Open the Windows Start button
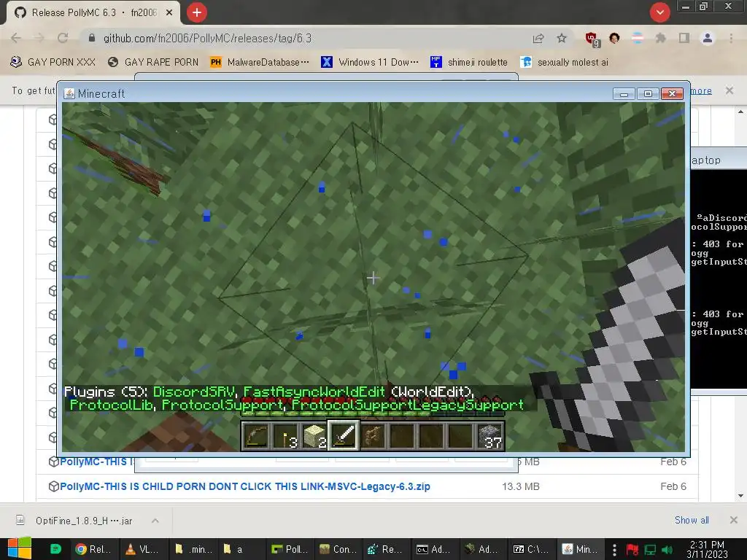Image resolution: width=747 pixels, height=560 pixels. (x=20, y=548)
